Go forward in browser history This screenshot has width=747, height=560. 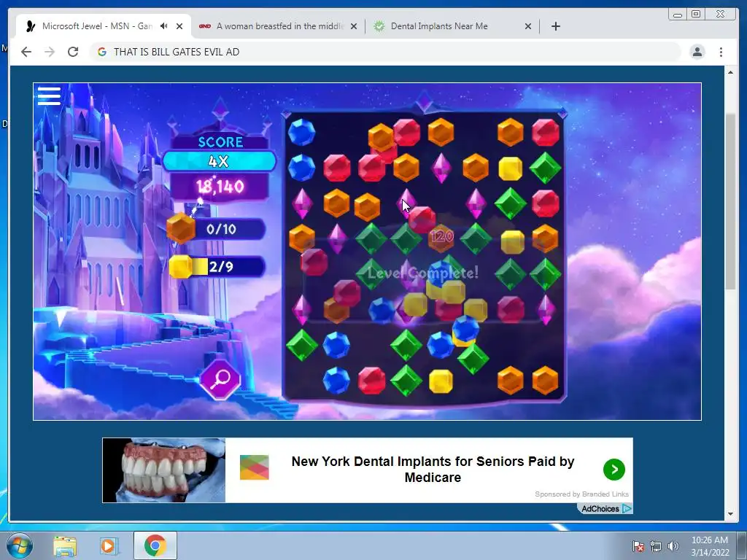(50, 52)
